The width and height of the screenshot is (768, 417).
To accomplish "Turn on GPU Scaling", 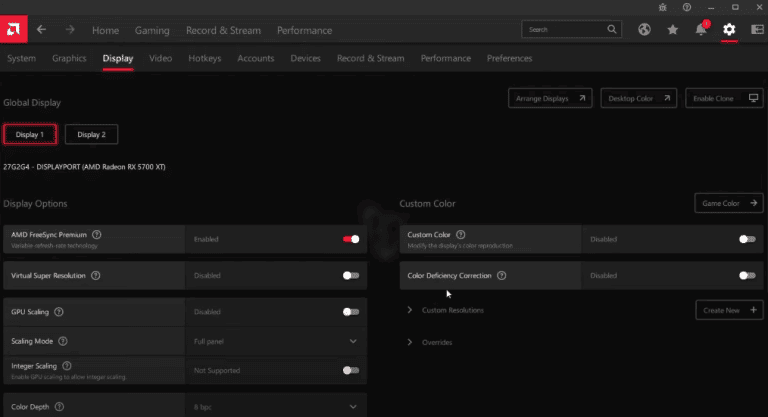I will coord(351,311).
